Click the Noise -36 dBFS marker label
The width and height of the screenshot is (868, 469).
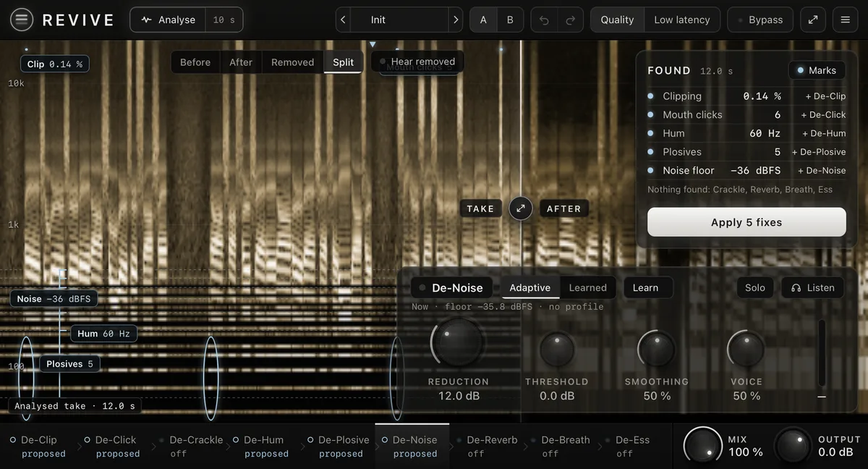pos(54,299)
